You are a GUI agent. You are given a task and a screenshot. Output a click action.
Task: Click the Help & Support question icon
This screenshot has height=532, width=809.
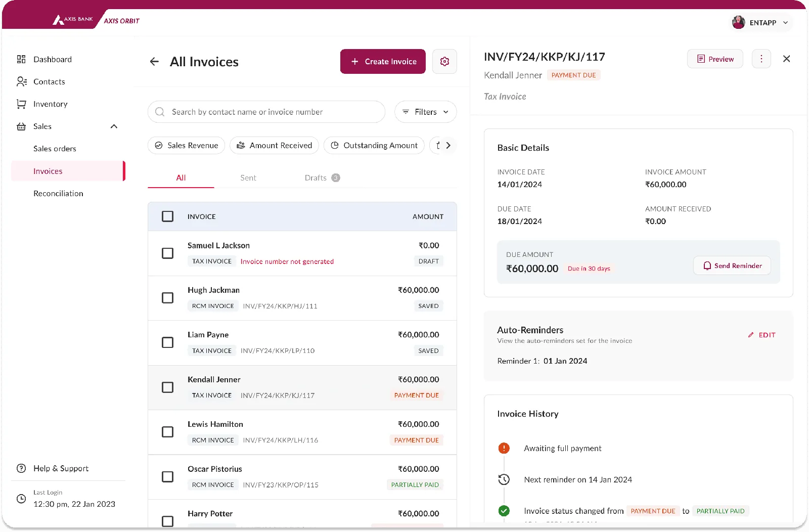tap(21, 468)
